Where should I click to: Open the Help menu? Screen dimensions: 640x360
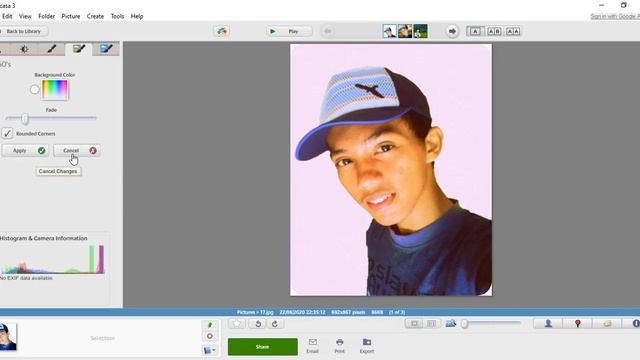point(137,16)
